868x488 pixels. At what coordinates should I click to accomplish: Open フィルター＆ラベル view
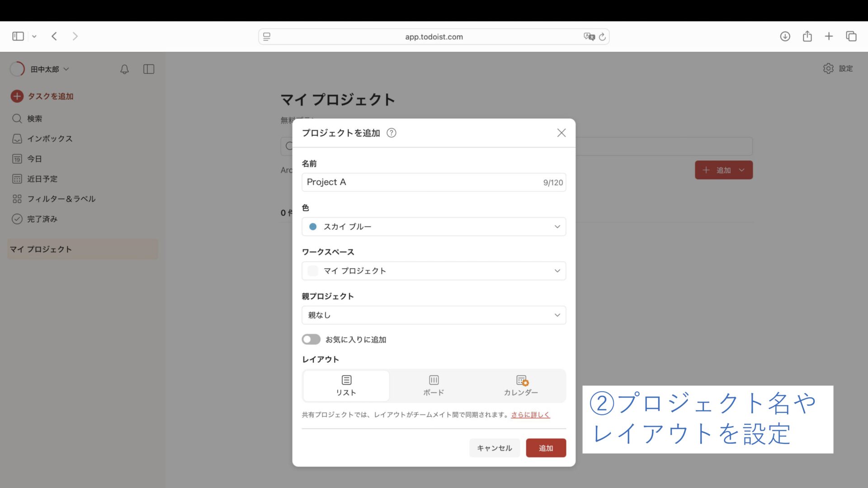coord(61,199)
